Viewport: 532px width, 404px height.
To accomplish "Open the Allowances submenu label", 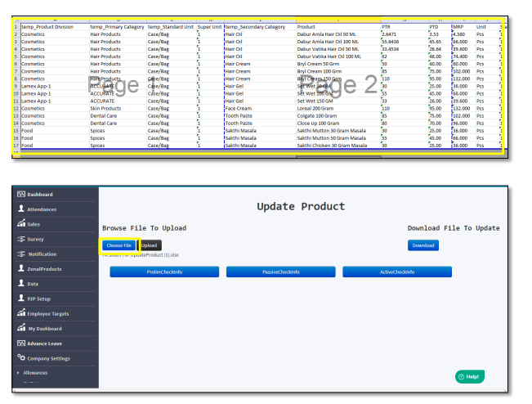I will click(35, 373).
